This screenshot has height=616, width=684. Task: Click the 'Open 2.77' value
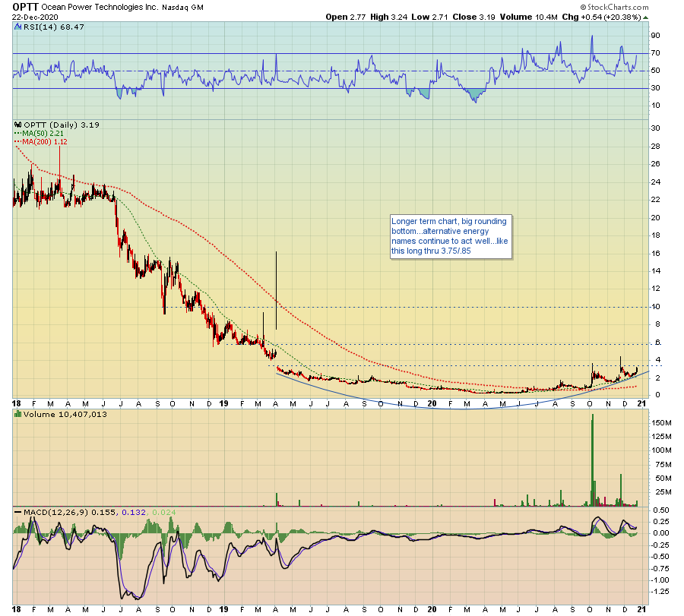point(346,17)
